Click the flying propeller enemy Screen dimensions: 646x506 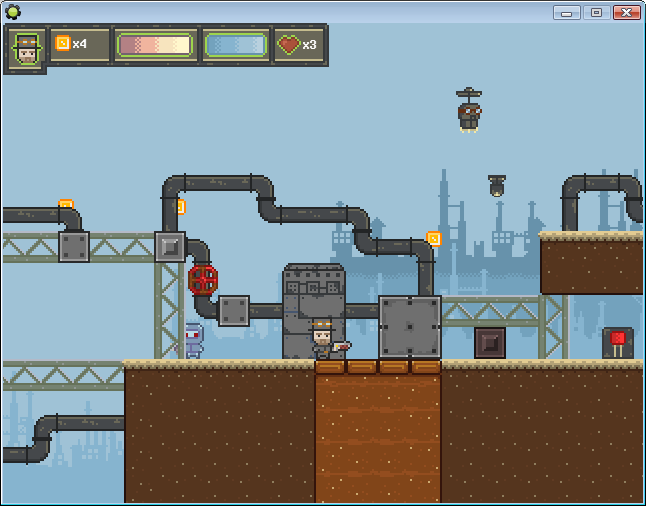pos(469,110)
